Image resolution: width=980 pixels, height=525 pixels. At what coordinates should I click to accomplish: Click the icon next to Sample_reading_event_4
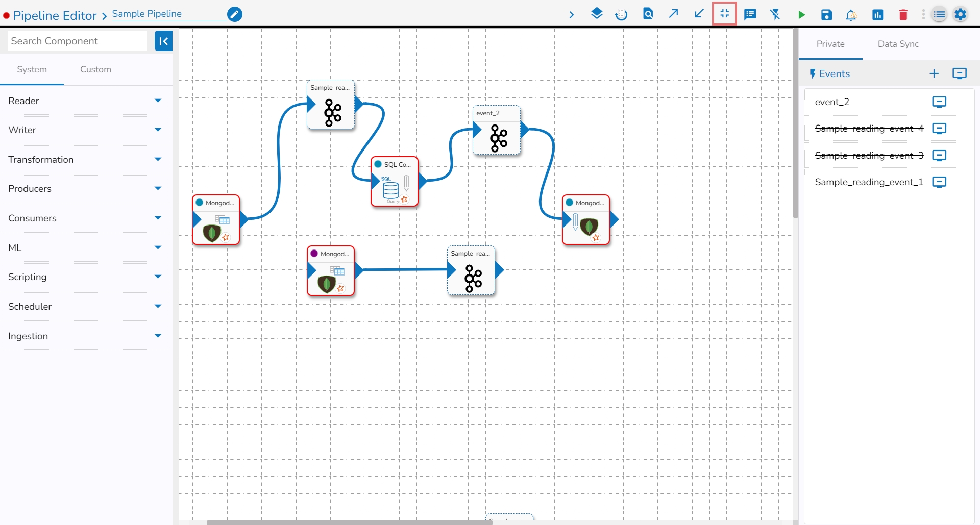coord(939,129)
